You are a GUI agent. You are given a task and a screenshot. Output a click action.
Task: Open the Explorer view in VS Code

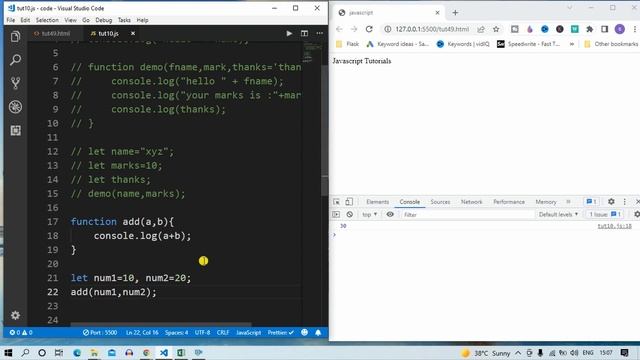point(16,37)
